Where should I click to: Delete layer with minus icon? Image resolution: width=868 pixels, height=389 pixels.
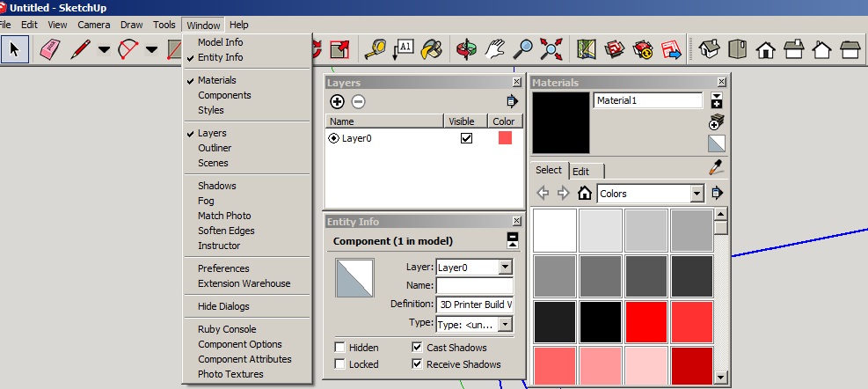pos(359,101)
